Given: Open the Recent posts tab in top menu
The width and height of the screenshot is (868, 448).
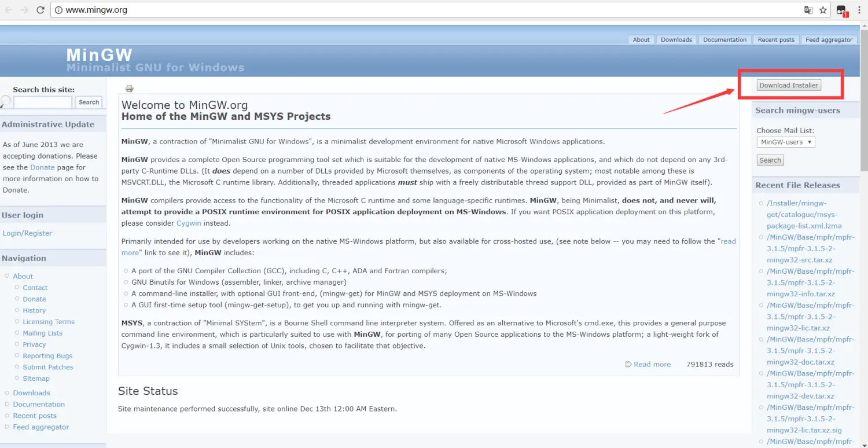Looking at the screenshot, I should pos(776,39).
